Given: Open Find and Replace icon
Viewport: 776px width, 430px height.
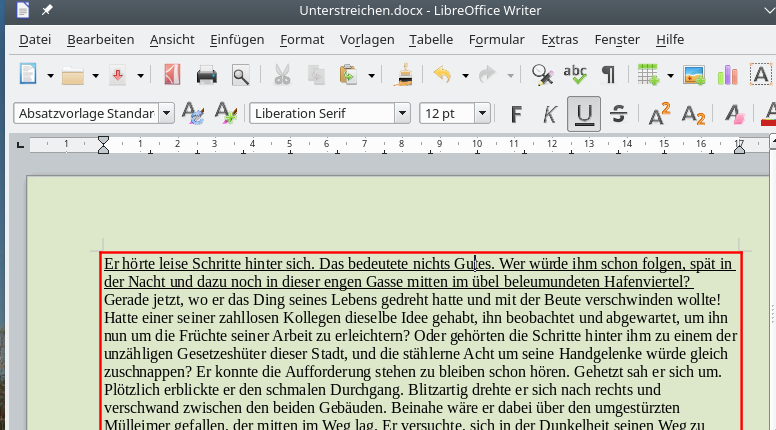Looking at the screenshot, I should pos(542,75).
